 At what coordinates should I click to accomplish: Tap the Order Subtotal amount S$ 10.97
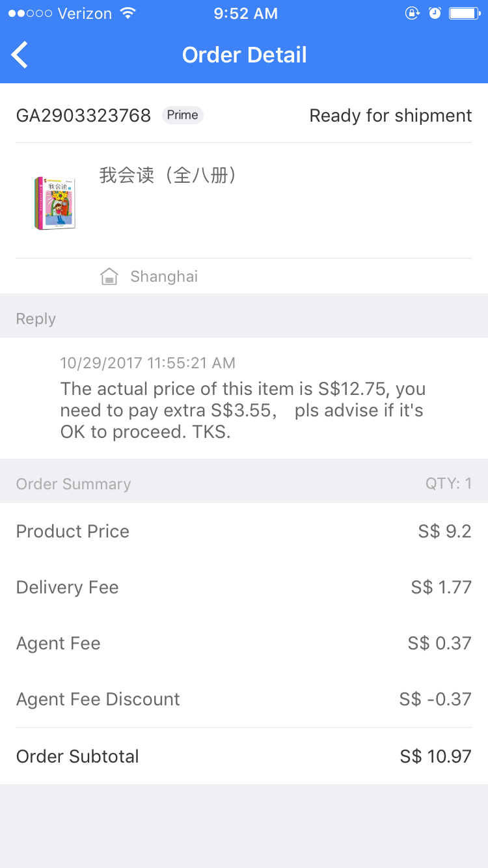[435, 756]
